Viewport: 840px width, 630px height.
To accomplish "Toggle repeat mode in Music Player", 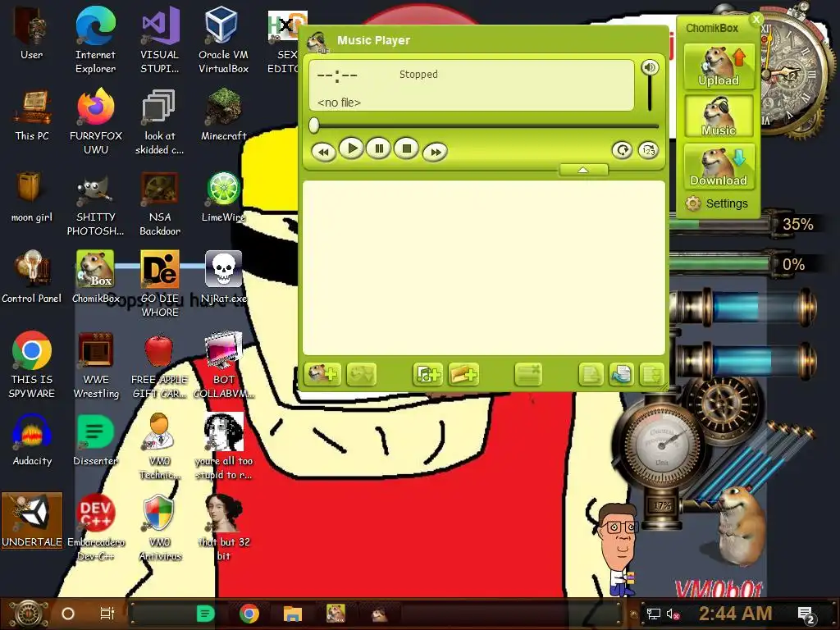I will pos(622,150).
